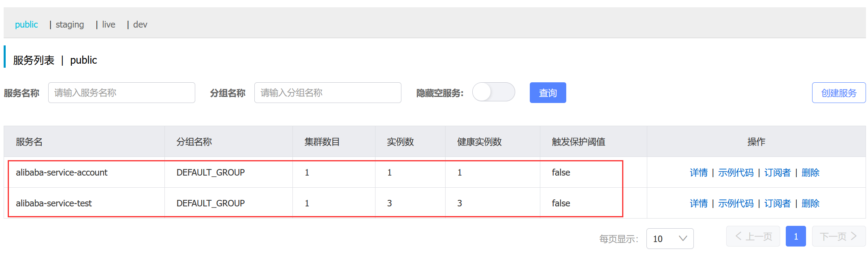Open the 每页显示 page size dropdown
The height and width of the screenshot is (253, 868).
pyautogui.click(x=670, y=238)
